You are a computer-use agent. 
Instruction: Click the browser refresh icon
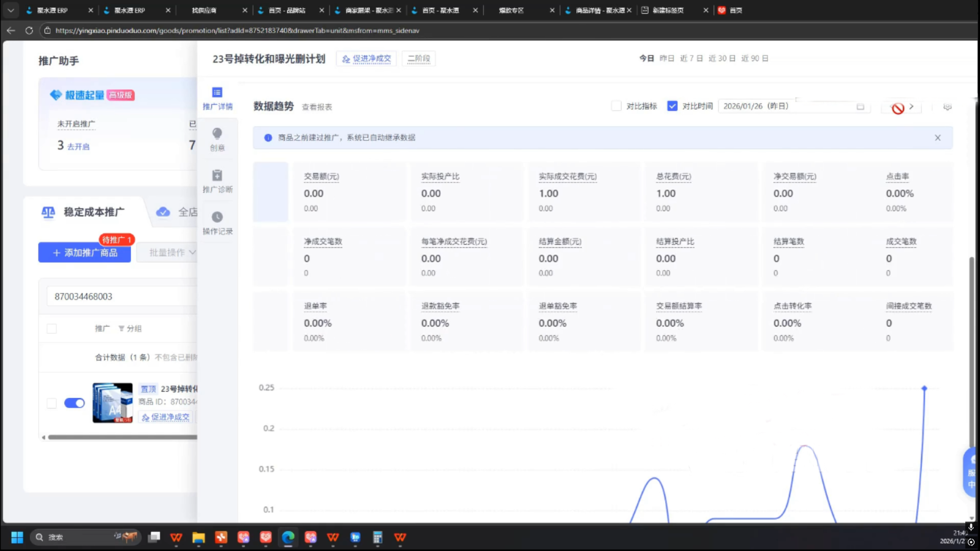click(29, 30)
